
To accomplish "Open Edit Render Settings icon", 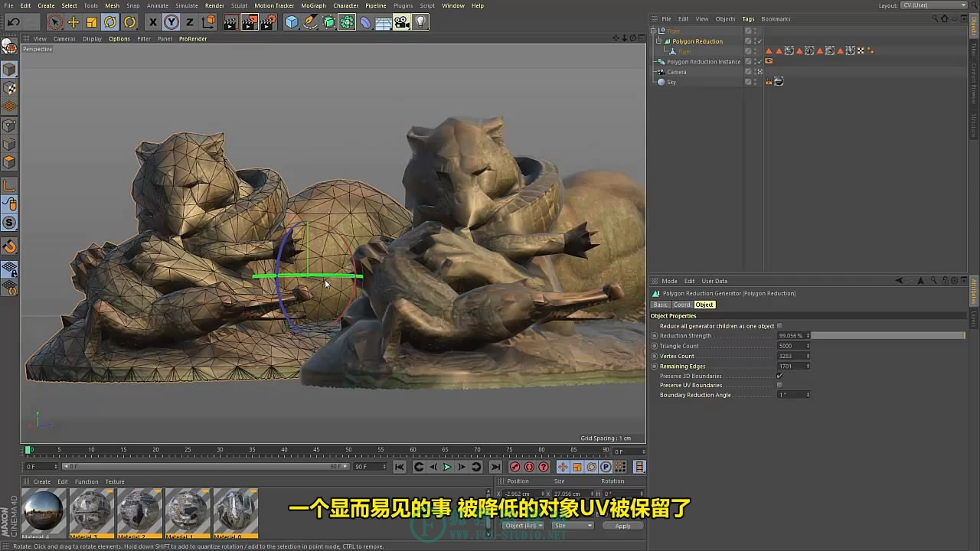I will [x=269, y=22].
